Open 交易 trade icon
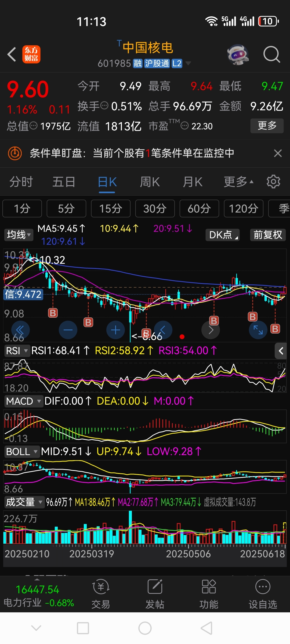This screenshot has width=290, height=644. tap(101, 594)
